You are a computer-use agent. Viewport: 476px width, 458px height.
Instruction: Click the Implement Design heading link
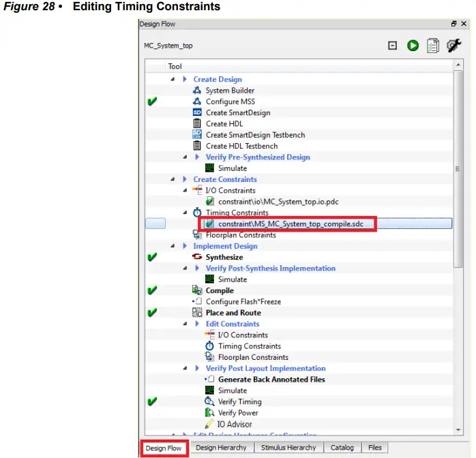[x=225, y=246]
